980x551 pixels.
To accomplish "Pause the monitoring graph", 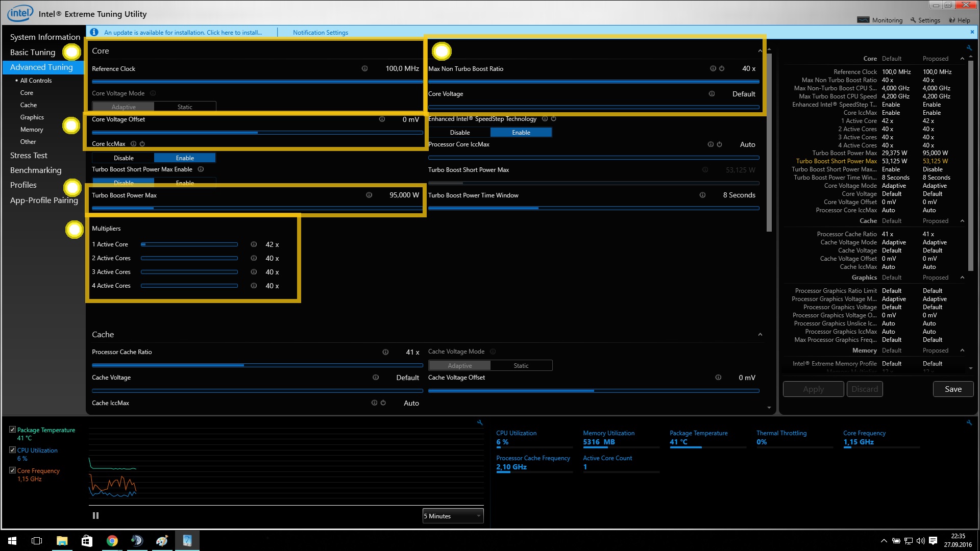I will pos(95,516).
